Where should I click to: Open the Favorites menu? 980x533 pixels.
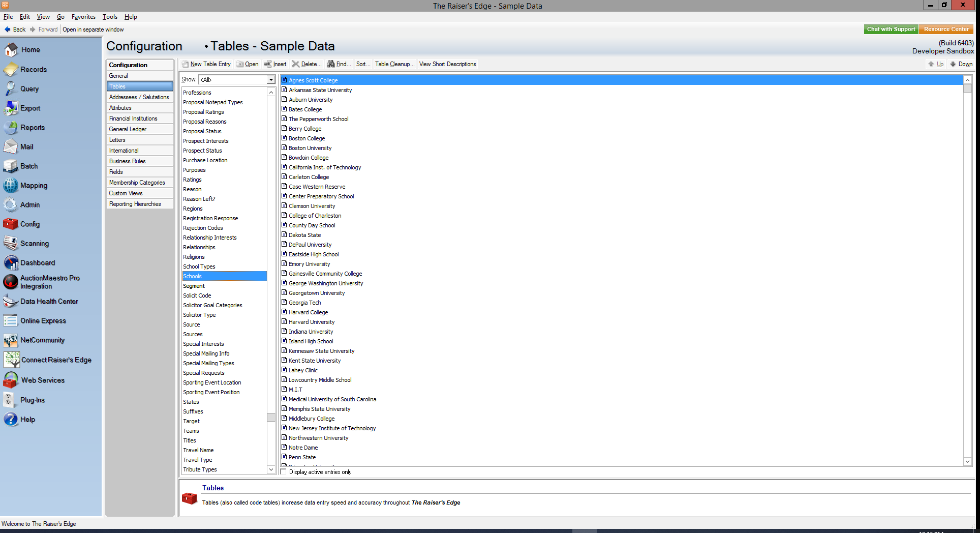pos(83,17)
